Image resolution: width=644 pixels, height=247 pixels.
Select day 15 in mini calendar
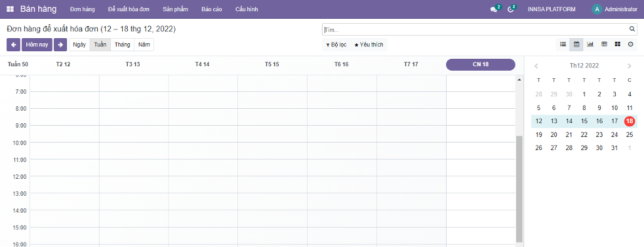(x=584, y=121)
